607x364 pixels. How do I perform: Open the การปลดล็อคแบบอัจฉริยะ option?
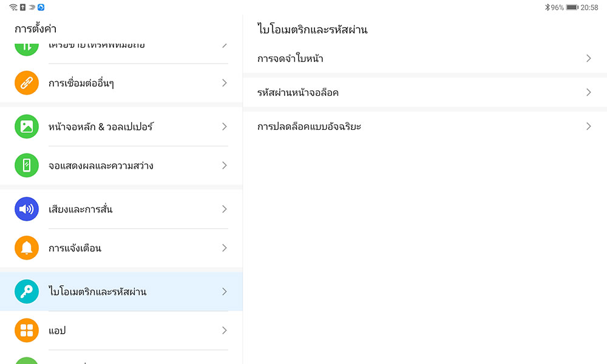pos(309,127)
